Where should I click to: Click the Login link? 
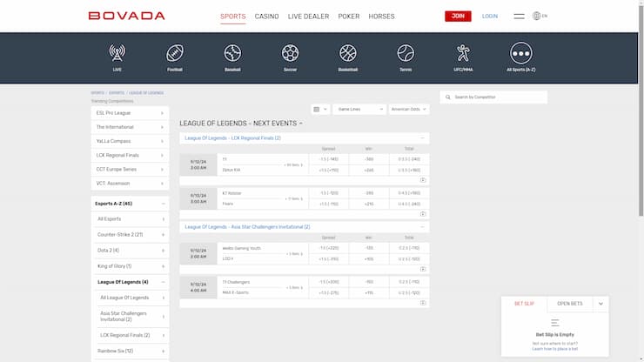[x=490, y=16]
